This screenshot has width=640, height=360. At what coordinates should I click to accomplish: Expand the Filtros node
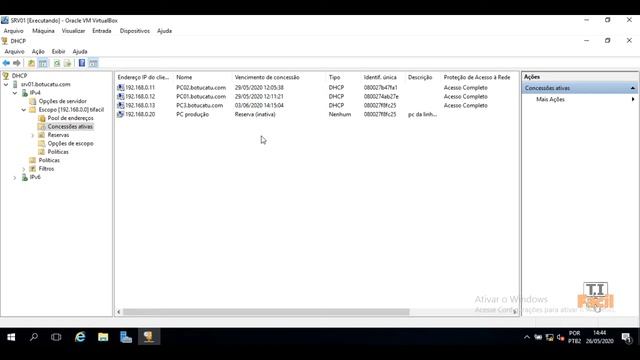[x=24, y=169]
